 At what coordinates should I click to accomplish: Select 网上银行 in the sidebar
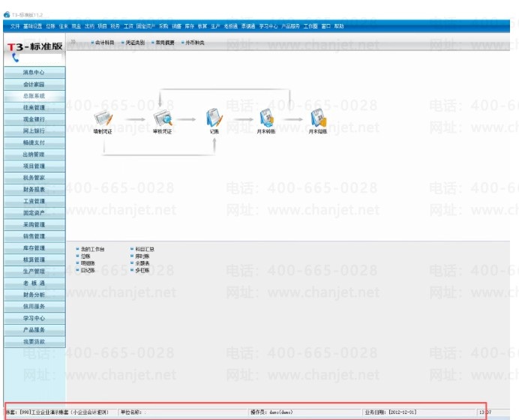click(x=34, y=130)
